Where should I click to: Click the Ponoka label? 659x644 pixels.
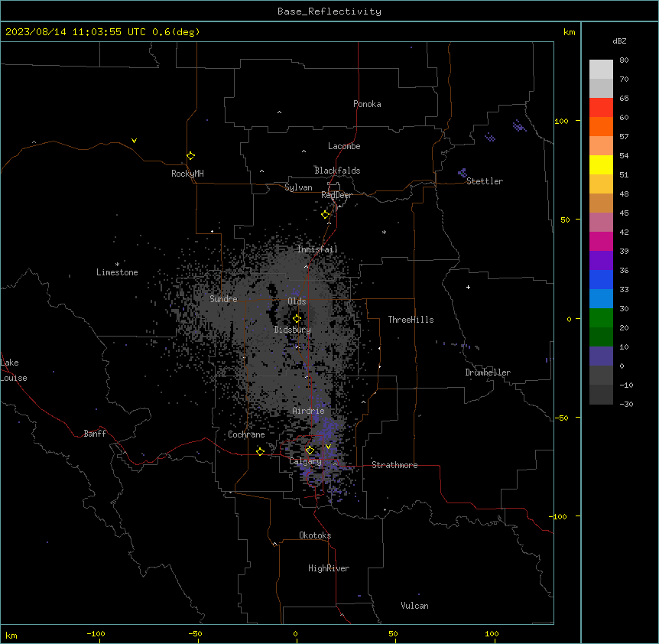click(367, 104)
